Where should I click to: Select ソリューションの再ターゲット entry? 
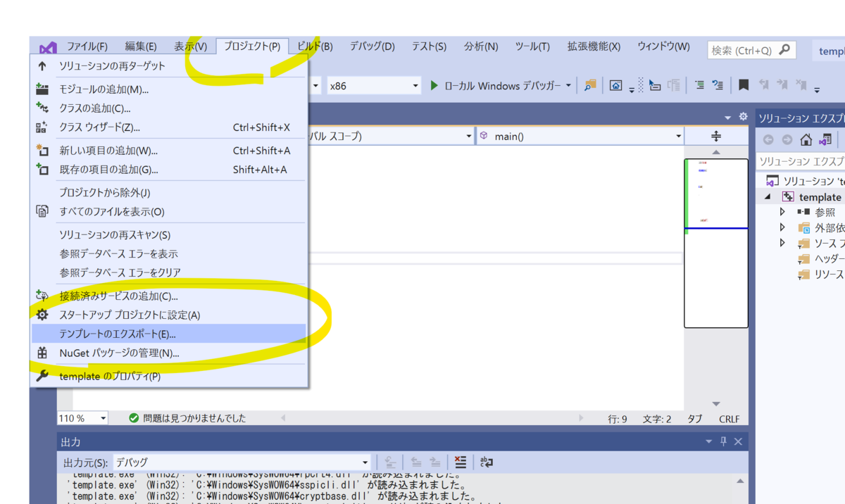(x=169, y=66)
